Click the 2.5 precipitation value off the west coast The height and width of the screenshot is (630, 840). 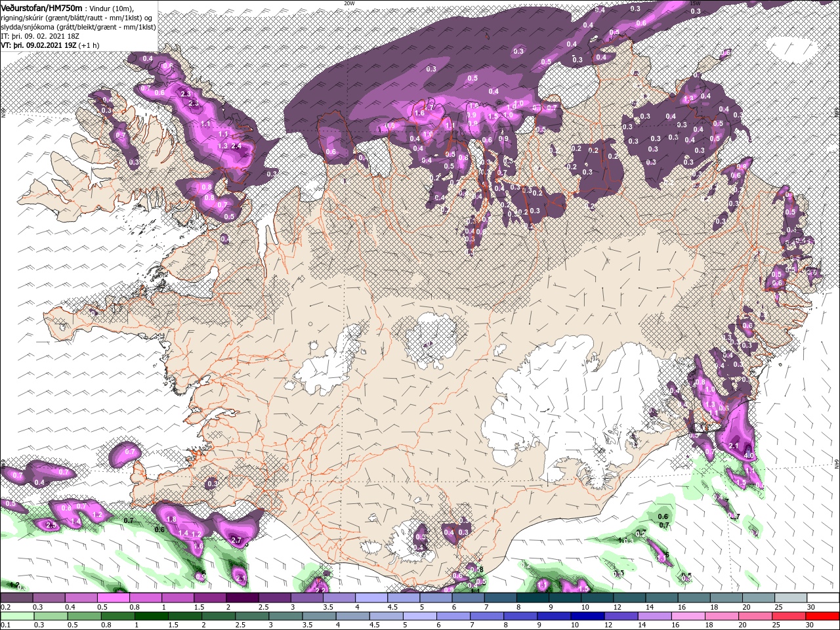point(51,525)
